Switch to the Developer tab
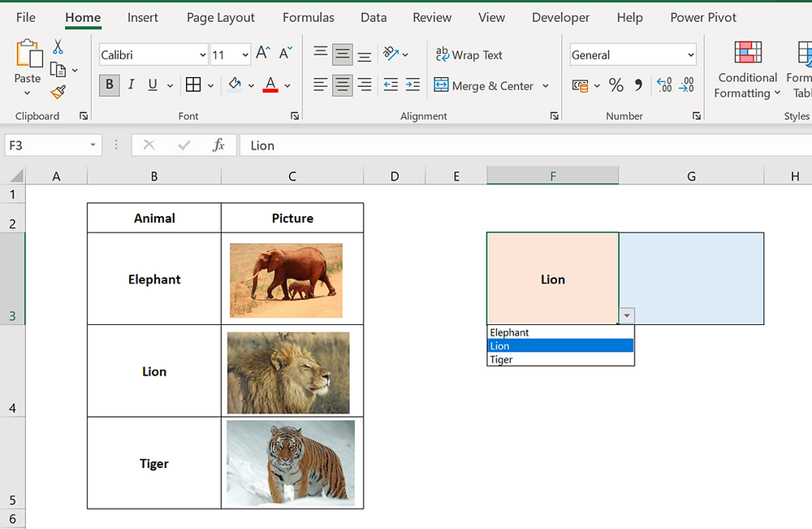The image size is (812, 529). (560, 17)
